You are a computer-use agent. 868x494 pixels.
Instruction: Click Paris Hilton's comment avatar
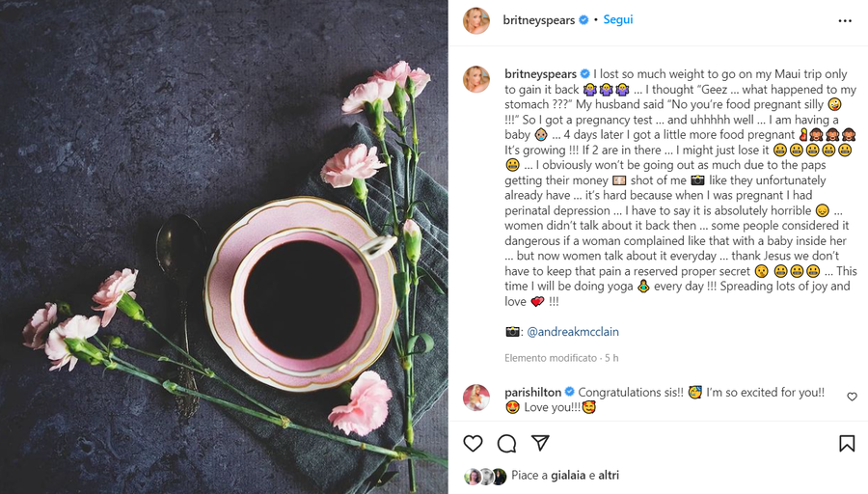(x=476, y=398)
